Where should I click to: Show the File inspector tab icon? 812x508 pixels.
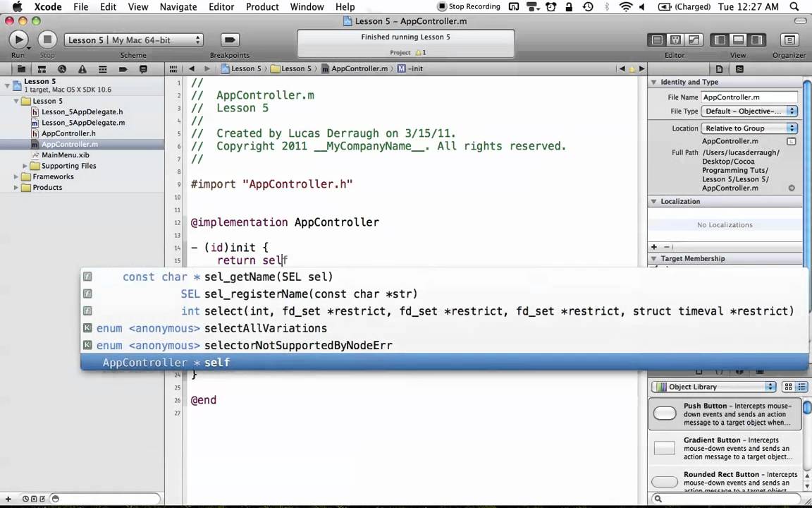click(719, 69)
